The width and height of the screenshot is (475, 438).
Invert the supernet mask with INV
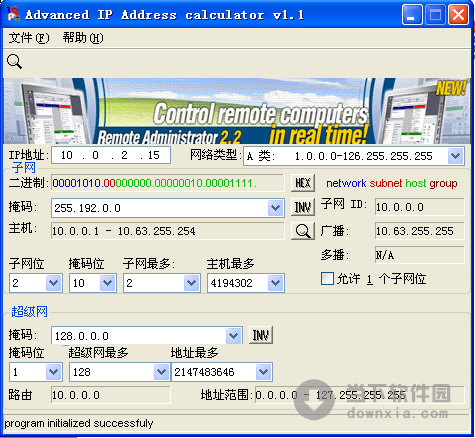pyautogui.click(x=261, y=335)
